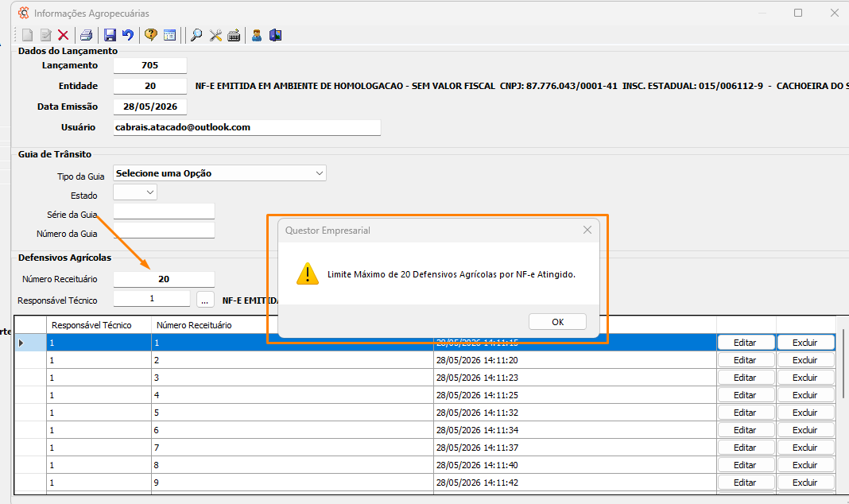Click Excluir for receituário 3

[806, 378]
